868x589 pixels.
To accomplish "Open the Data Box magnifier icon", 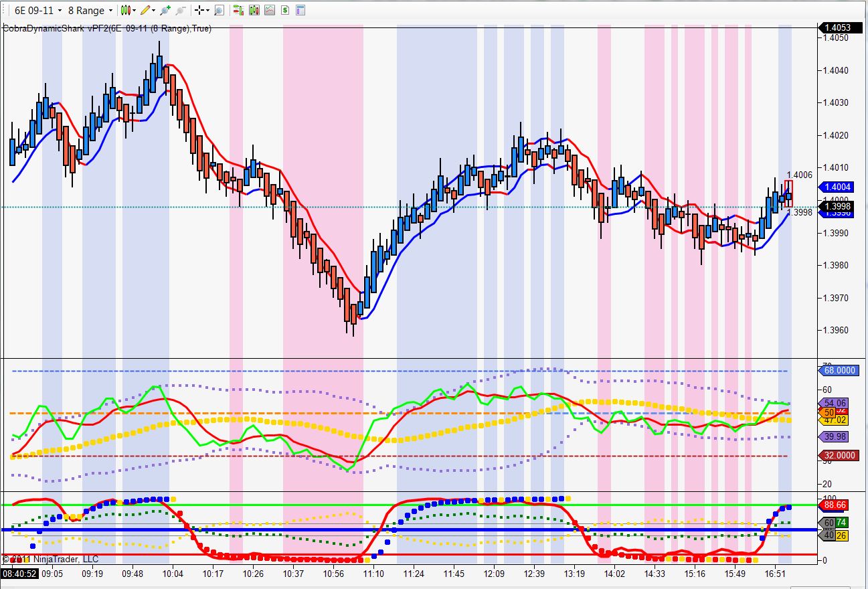I will coord(219,11).
